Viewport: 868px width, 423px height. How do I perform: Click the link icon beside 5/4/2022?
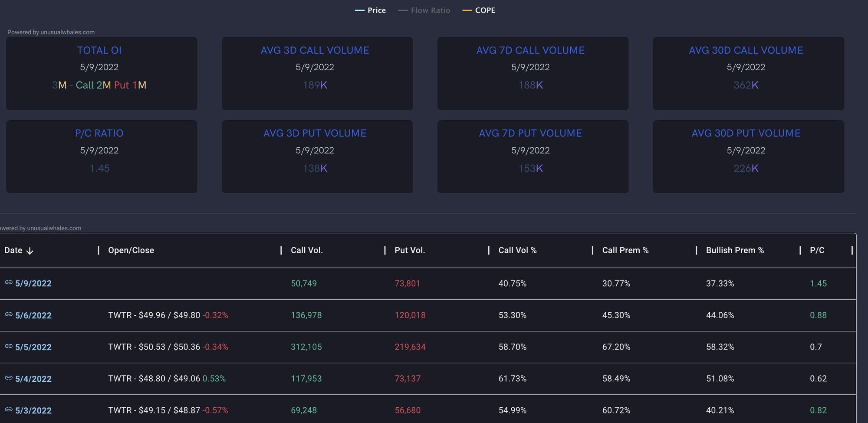click(x=8, y=378)
